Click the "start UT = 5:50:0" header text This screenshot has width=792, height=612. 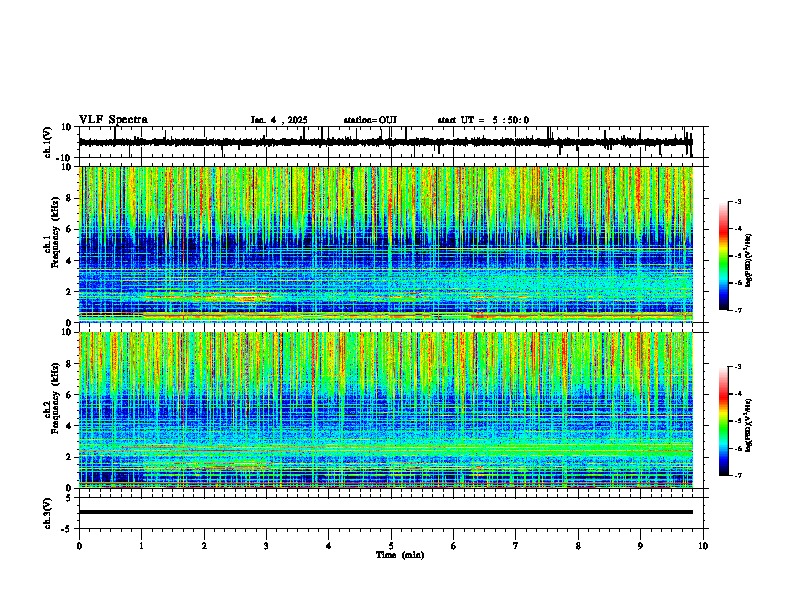click(483, 120)
